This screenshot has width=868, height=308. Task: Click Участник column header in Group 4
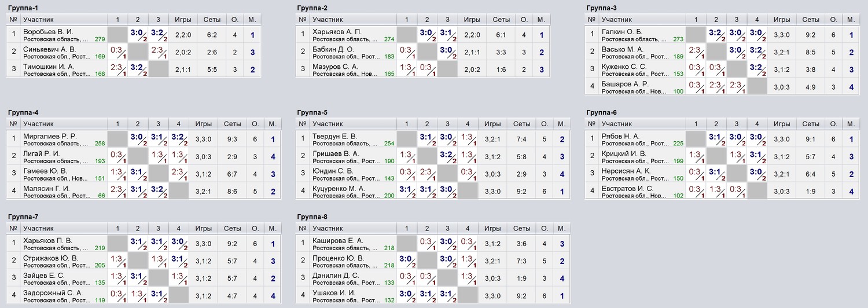click(38, 124)
